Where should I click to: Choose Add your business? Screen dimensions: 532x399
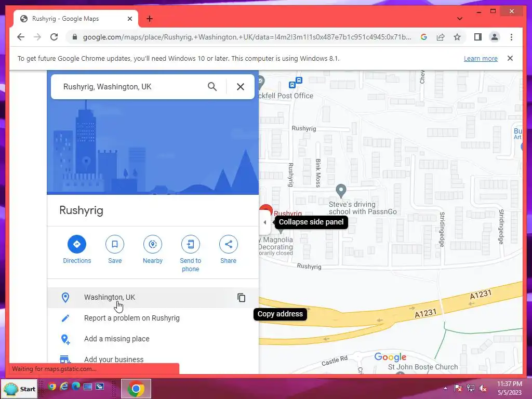point(153,360)
